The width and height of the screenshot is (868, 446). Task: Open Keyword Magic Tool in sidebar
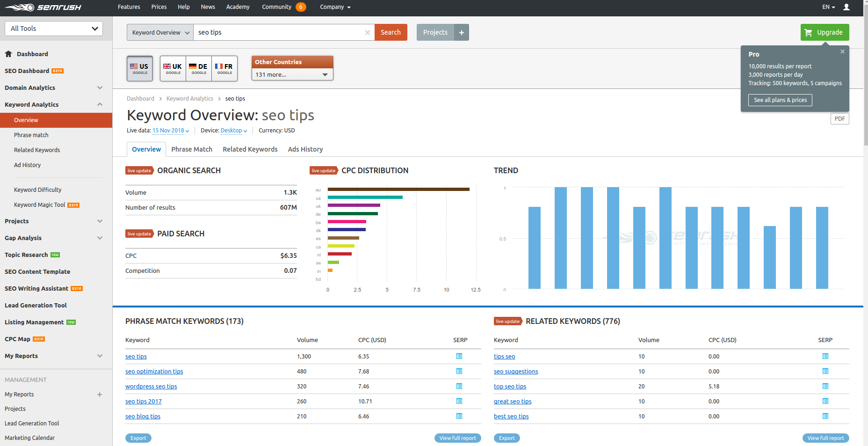pos(40,205)
